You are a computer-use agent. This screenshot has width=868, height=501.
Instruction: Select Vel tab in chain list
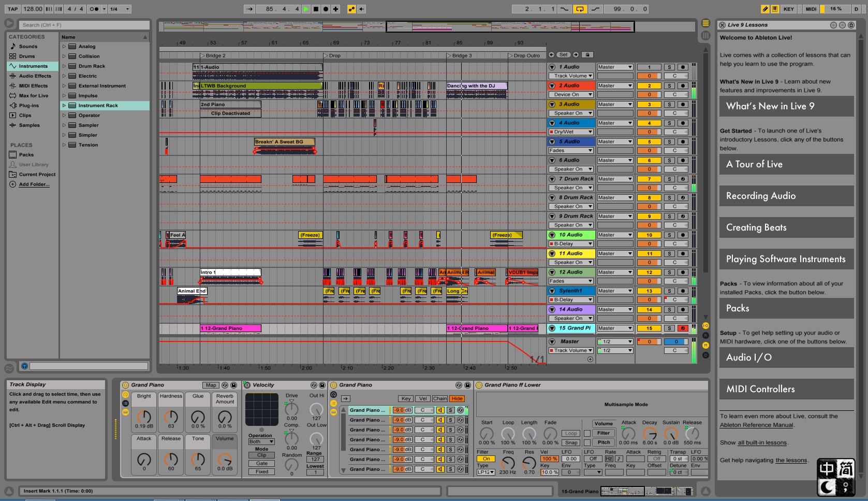423,399
